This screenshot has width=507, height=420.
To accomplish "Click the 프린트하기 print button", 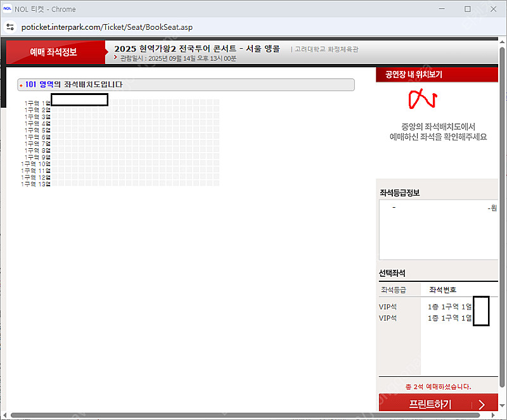I will click(x=438, y=404).
